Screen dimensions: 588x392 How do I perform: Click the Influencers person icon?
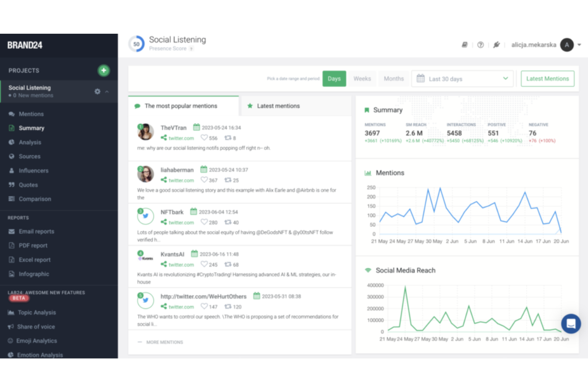click(x=12, y=171)
